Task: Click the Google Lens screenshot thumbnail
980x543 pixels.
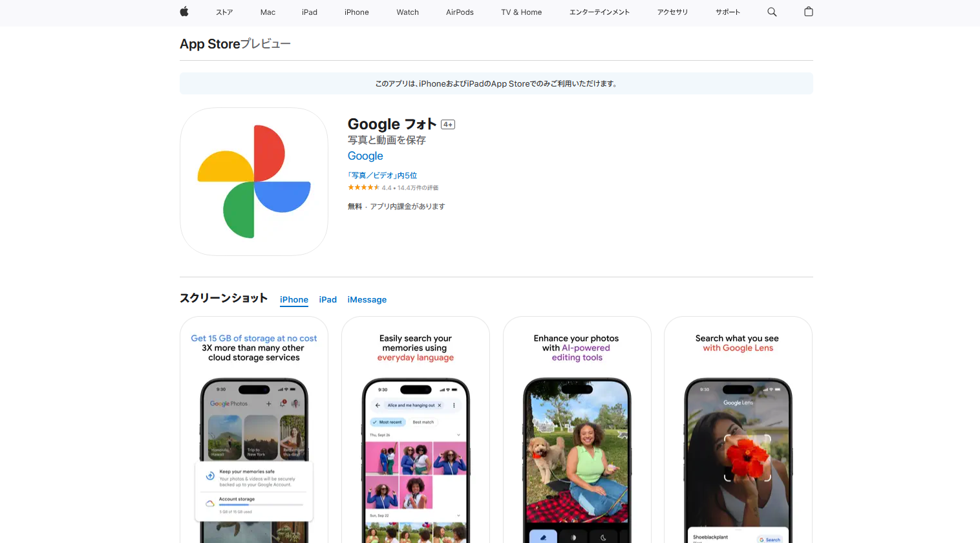Action: 738,430
